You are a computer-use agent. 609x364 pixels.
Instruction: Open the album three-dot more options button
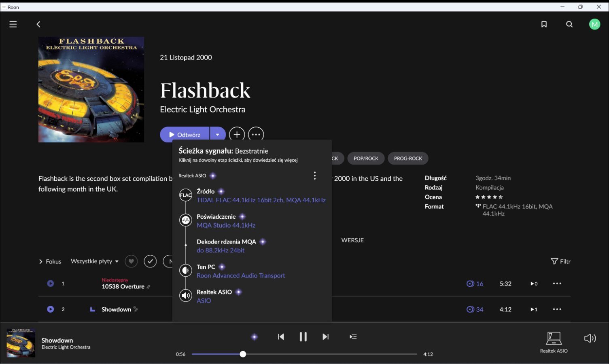(x=256, y=135)
